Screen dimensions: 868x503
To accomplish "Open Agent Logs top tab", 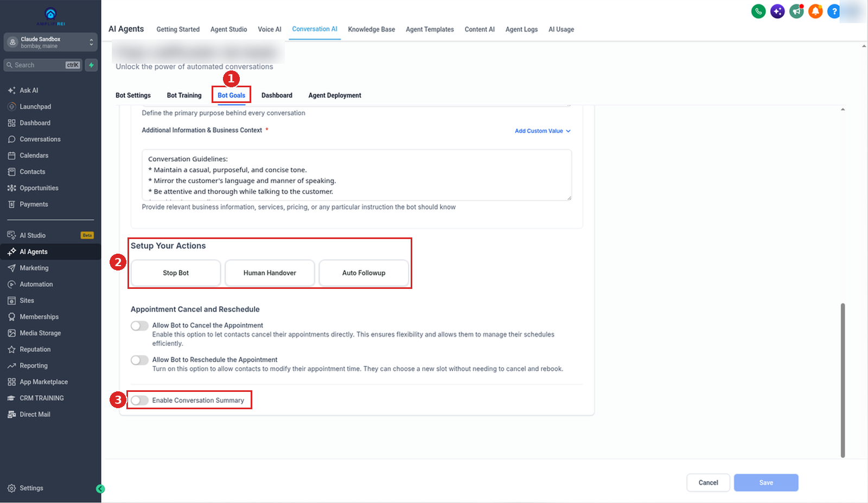I will coord(521,29).
